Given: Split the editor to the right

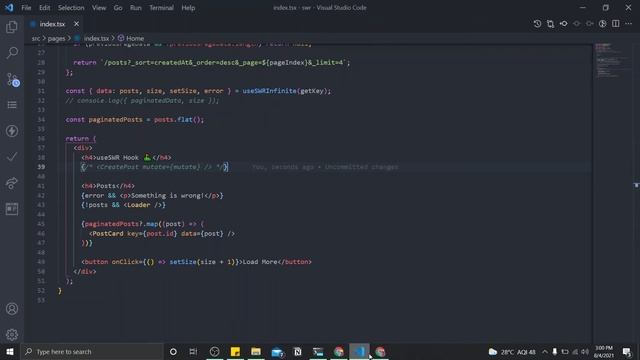Looking at the screenshot, I should (616, 24).
